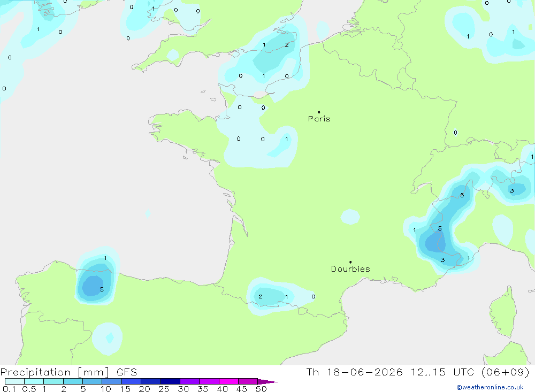
Task: Select the 0.1–0.5 mm legend color swatch
Action: pyautogui.click(x=14, y=381)
